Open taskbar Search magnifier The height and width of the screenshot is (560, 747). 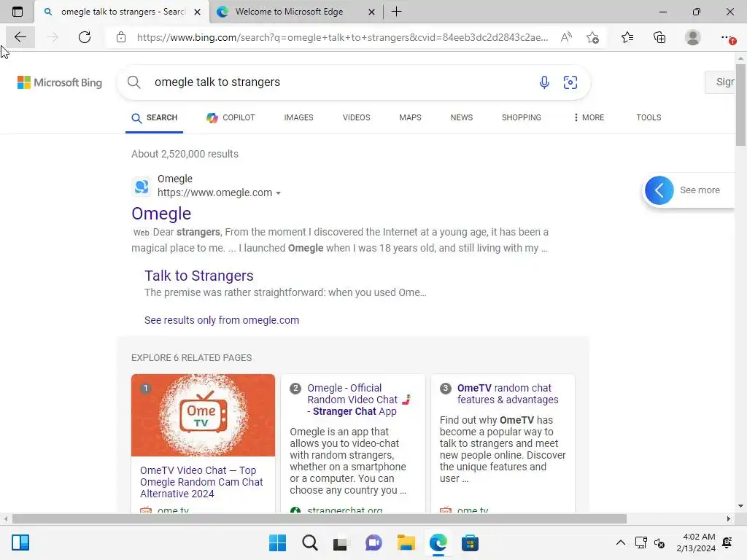309,542
